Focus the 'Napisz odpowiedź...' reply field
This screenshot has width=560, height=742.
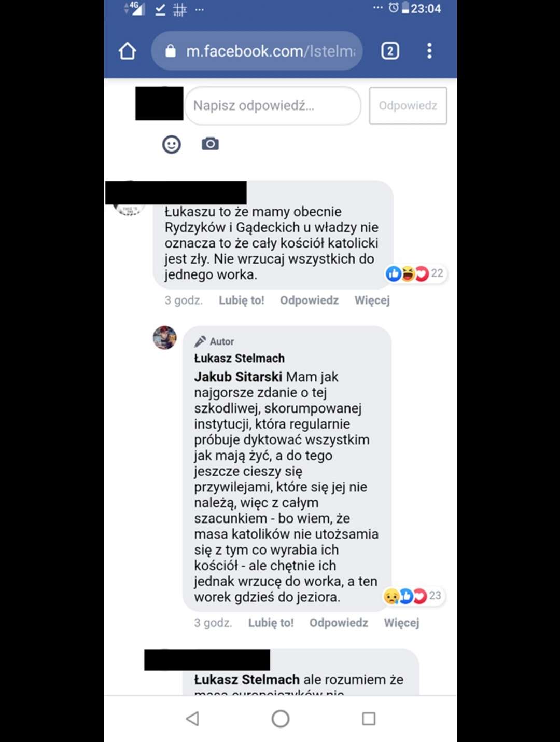click(x=273, y=106)
